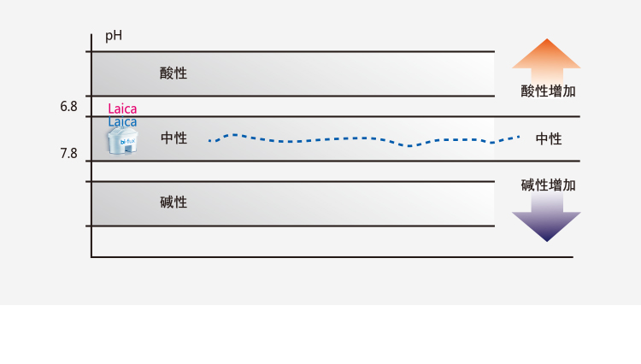Click the orange upward arrow

tap(546, 56)
